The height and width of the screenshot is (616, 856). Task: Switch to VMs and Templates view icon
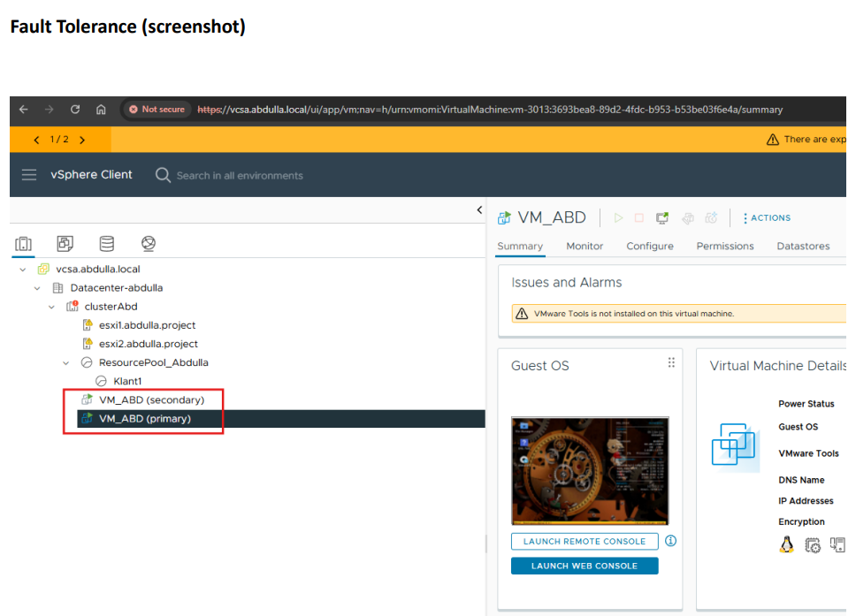coord(65,243)
